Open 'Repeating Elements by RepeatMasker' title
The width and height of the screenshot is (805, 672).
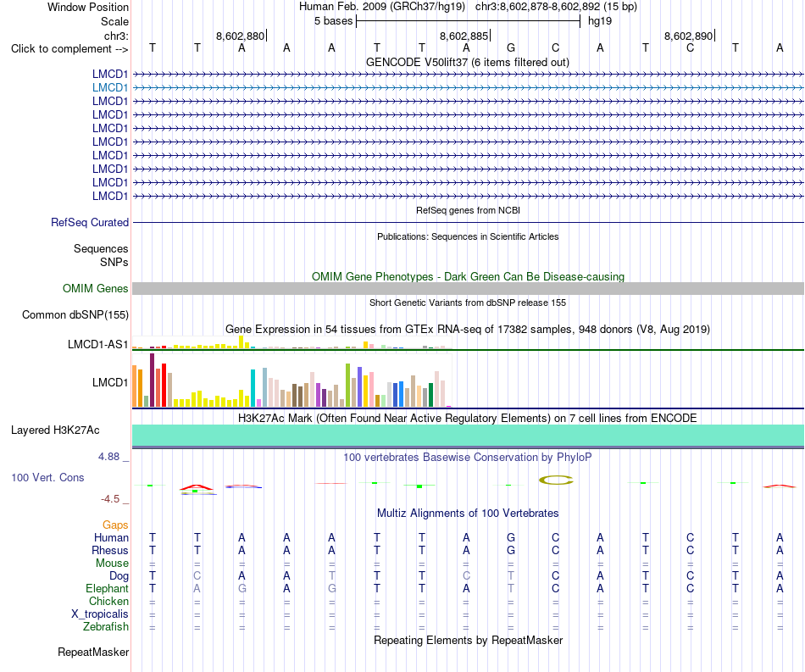pyautogui.click(x=468, y=640)
